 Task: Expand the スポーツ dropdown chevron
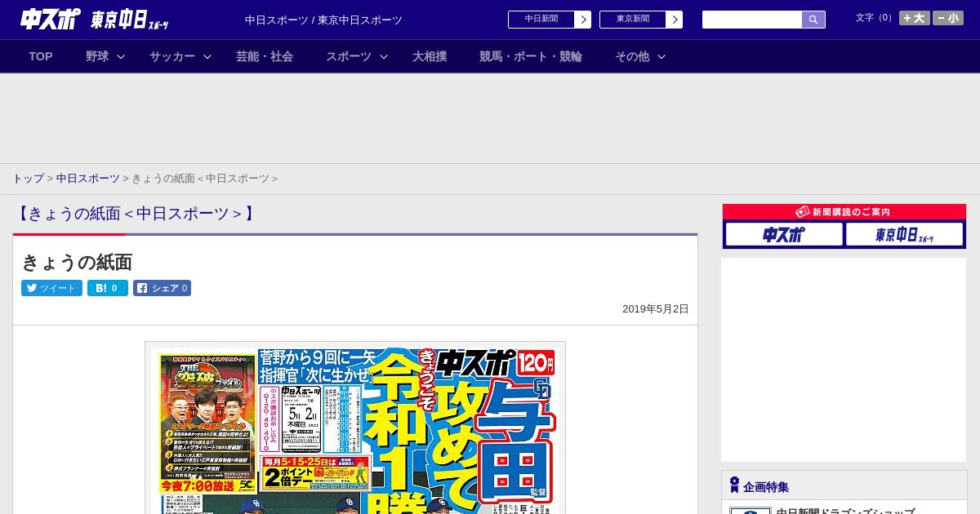384,56
